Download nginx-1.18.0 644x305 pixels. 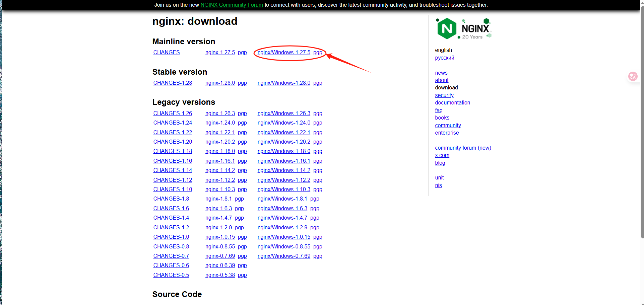coord(220,151)
